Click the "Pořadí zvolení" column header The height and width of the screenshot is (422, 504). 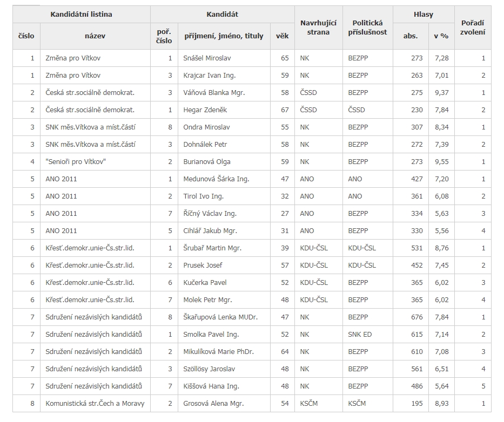click(x=473, y=28)
